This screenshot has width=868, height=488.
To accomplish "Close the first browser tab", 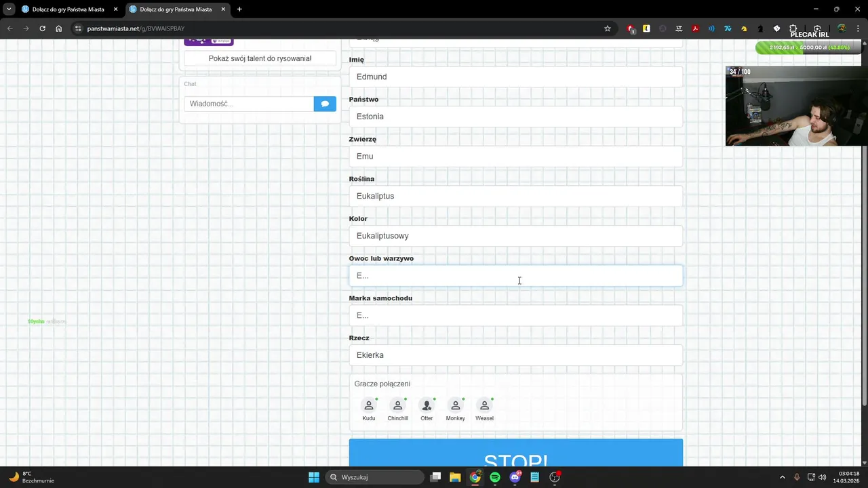I will pyautogui.click(x=115, y=9).
